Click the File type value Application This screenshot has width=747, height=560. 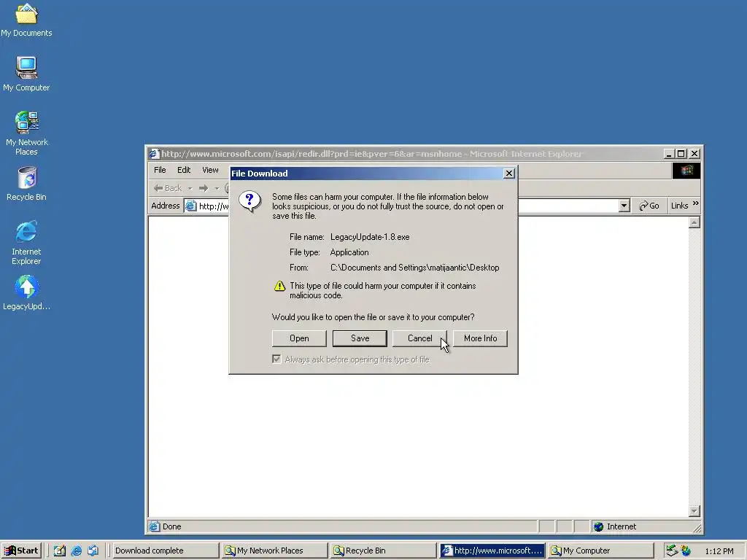pyautogui.click(x=349, y=252)
